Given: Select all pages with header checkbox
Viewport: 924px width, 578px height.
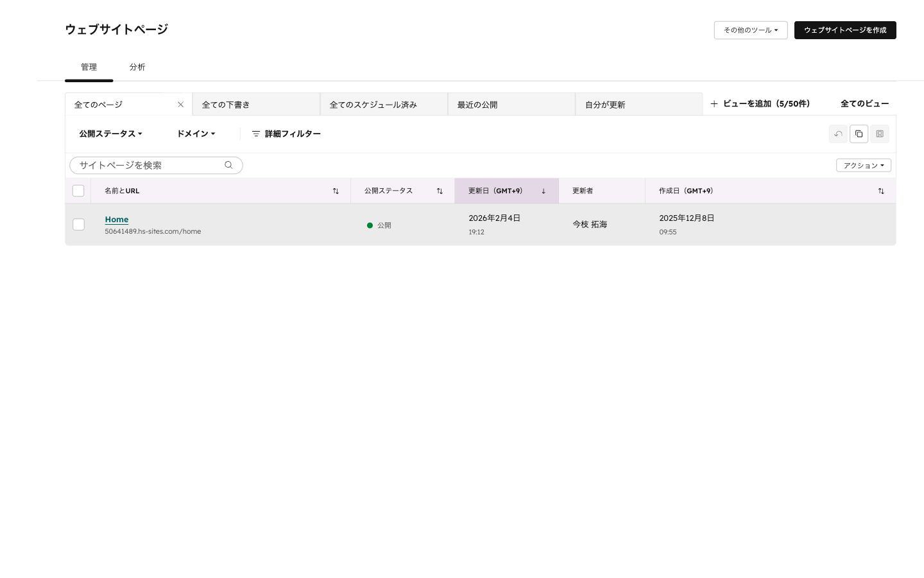Looking at the screenshot, I should coord(78,191).
